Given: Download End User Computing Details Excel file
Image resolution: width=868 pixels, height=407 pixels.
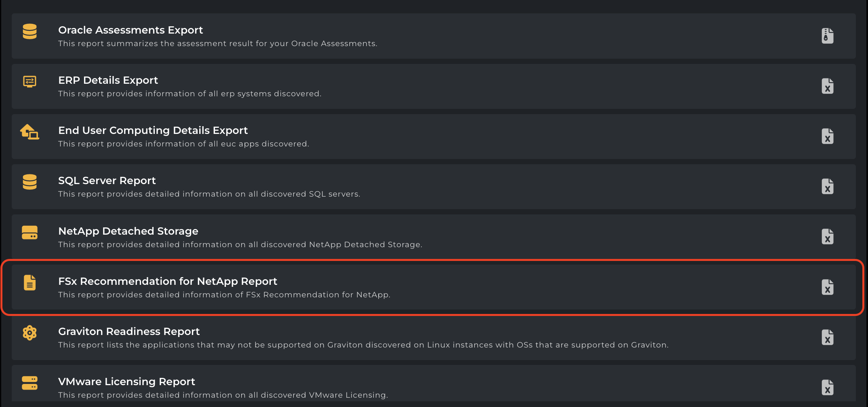Looking at the screenshot, I should tap(827, 136).
